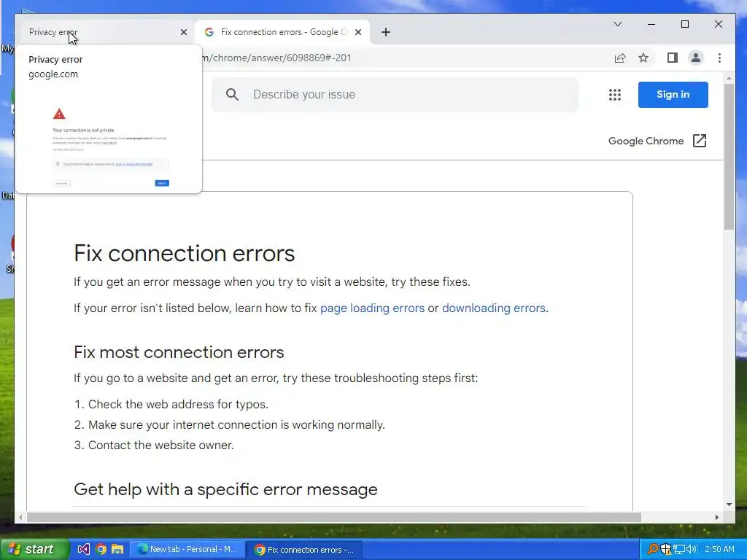747x560 pixels.
Task: Click the horizontal scrollbar thumb
Action: pyautogui.click(x=334, y=517)
